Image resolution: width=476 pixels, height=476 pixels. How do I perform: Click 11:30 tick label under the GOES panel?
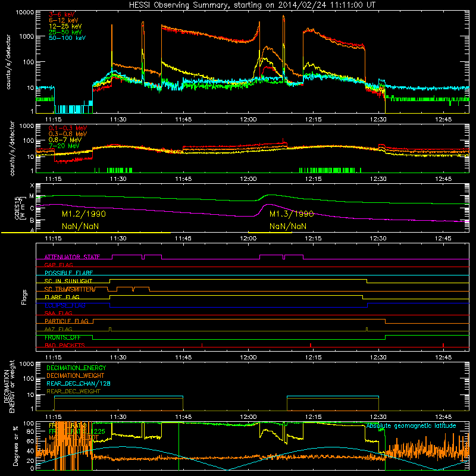coord(118,239)
